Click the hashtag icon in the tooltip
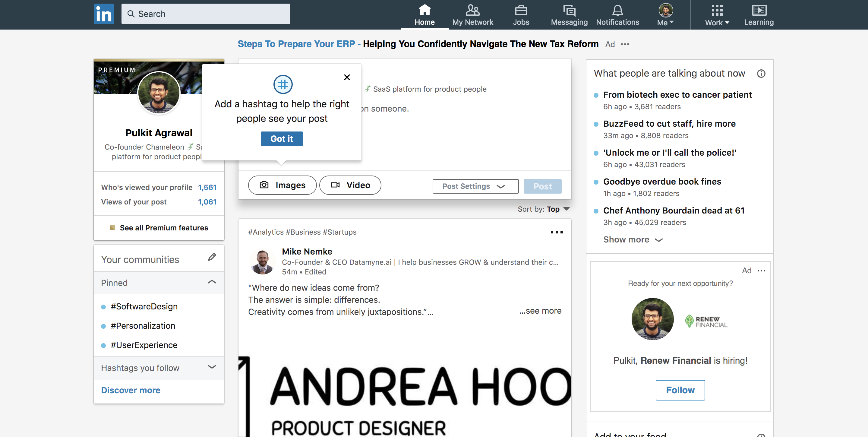868x437 pixels. 283,84
